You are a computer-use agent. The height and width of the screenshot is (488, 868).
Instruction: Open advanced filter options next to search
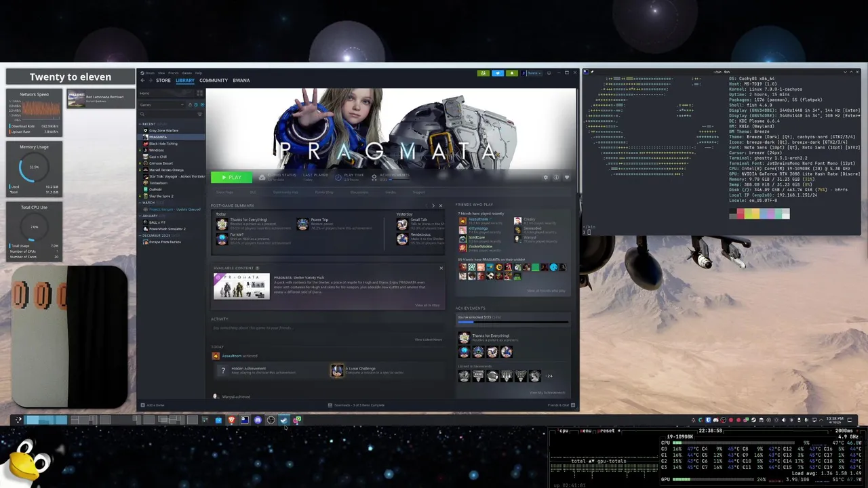point(200,114)
